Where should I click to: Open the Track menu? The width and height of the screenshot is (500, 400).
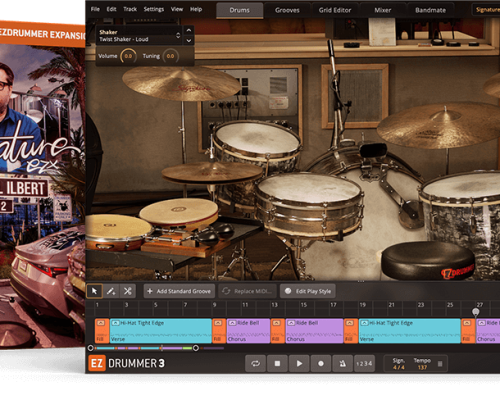pos(130,9)
